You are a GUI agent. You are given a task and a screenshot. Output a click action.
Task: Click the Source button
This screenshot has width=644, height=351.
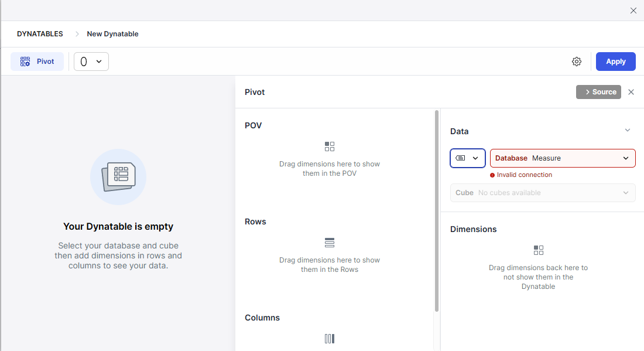pyautogui.click(x=598, y=92)
